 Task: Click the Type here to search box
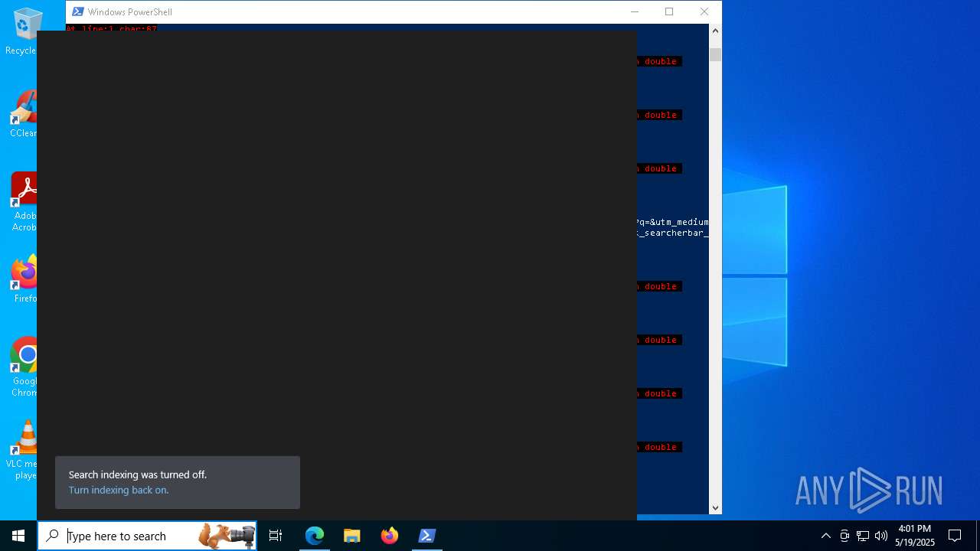[147, 536]
